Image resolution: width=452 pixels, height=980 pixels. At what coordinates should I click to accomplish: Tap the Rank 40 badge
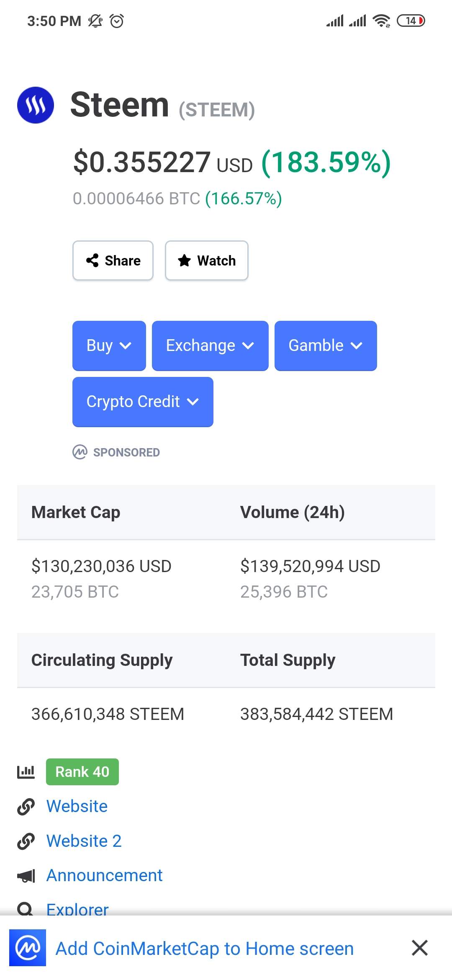click(82, 772)
